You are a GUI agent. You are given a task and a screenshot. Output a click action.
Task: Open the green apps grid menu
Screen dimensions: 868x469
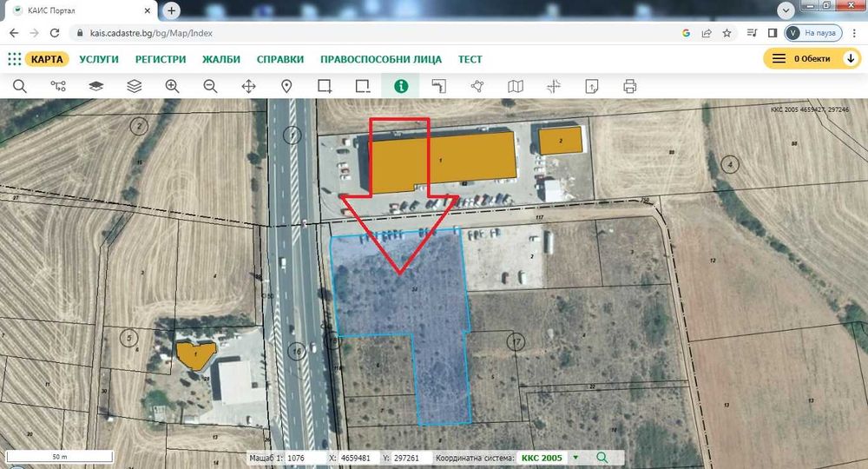point(15,59)
